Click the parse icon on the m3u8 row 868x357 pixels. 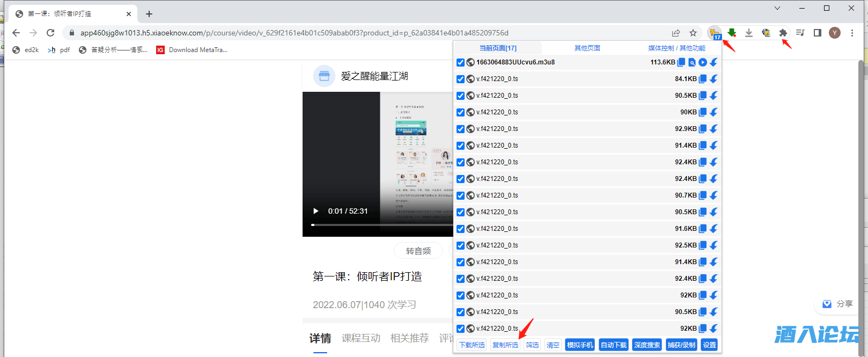[x=692, y=62]
